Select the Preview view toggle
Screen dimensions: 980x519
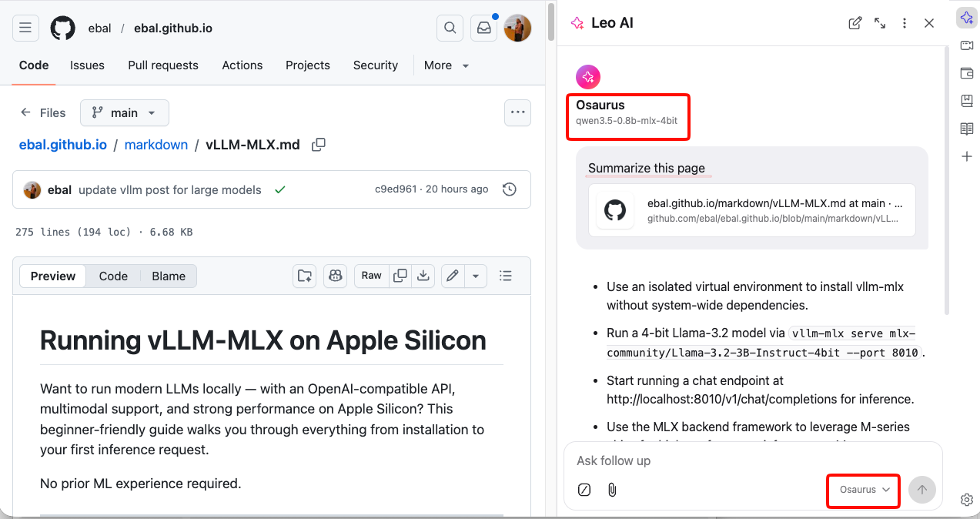[53, 276]
